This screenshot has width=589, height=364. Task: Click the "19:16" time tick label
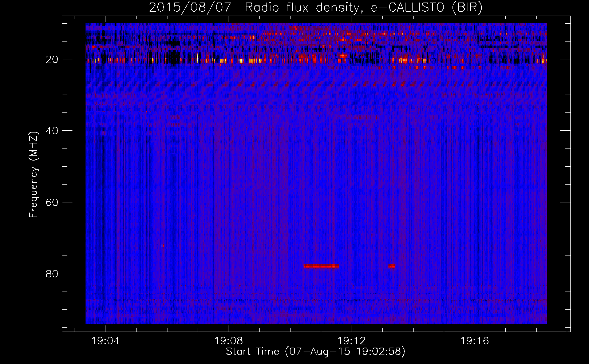pos(475,341)
